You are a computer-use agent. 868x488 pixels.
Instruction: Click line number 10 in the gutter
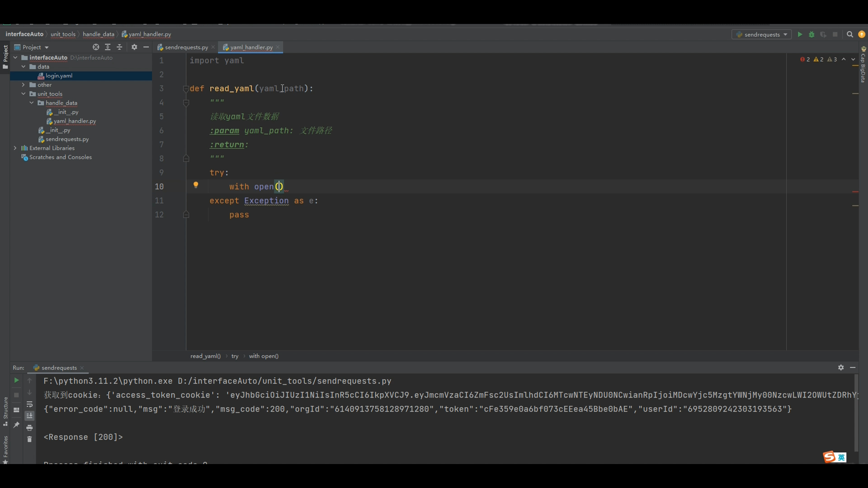tap(159, 187)
